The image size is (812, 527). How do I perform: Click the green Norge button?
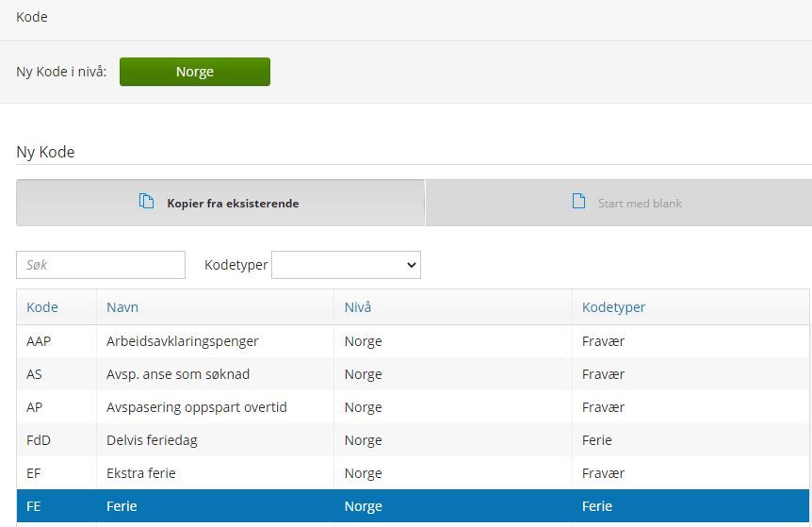(195, 72)
